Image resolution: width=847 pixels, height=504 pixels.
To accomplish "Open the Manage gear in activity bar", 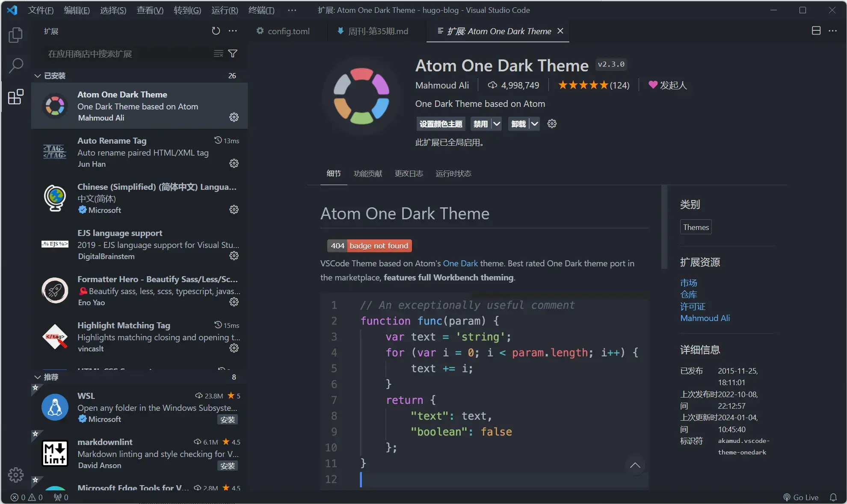I will tap(16, 475).
